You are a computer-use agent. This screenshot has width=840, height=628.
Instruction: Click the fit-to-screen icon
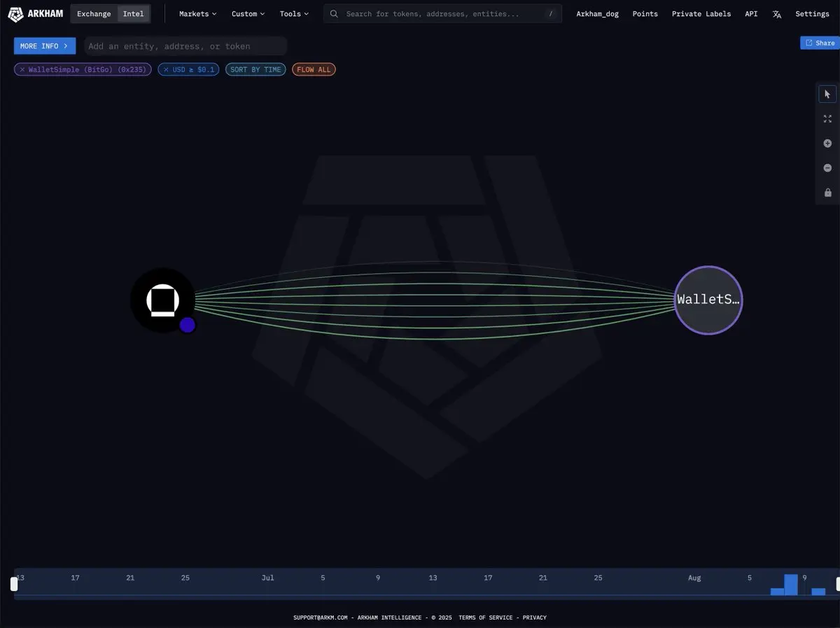(827, 119)
